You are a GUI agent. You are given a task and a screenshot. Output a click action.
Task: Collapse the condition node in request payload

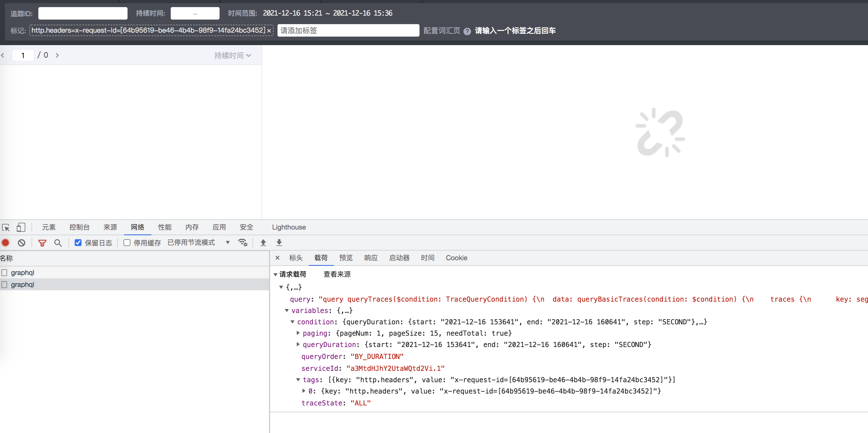click(293, 322)
